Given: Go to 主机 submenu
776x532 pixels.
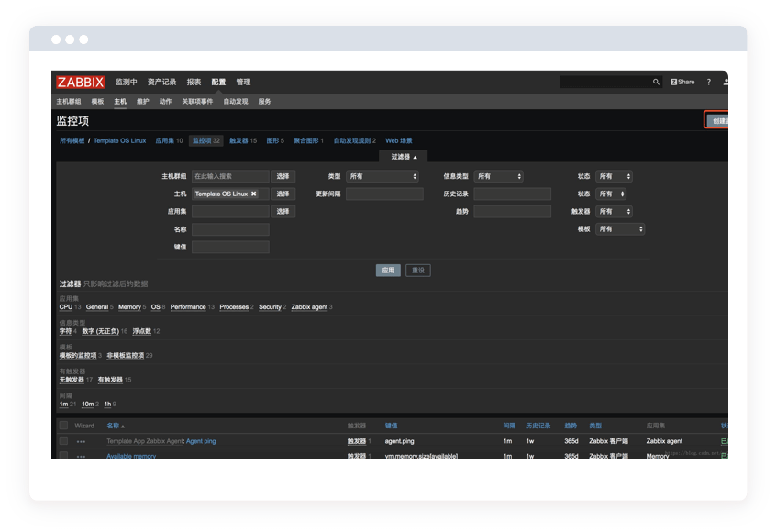Looking at the screenshot, I should [x=120, y=102].
